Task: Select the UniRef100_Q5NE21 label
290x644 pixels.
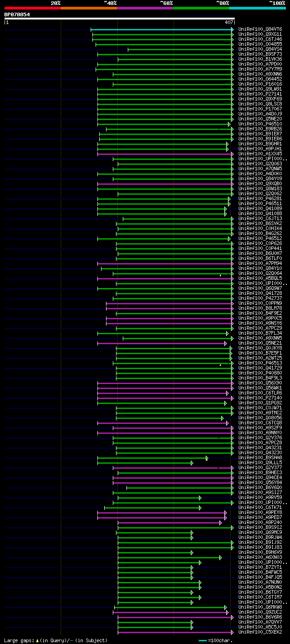Action: [260, 343]
